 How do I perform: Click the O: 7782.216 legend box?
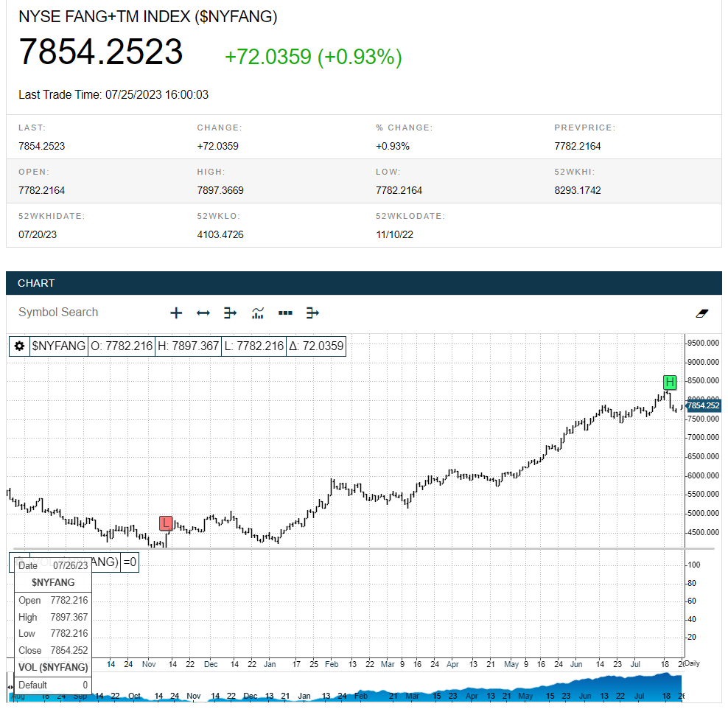pyautogui.click(x=121, y=346)
